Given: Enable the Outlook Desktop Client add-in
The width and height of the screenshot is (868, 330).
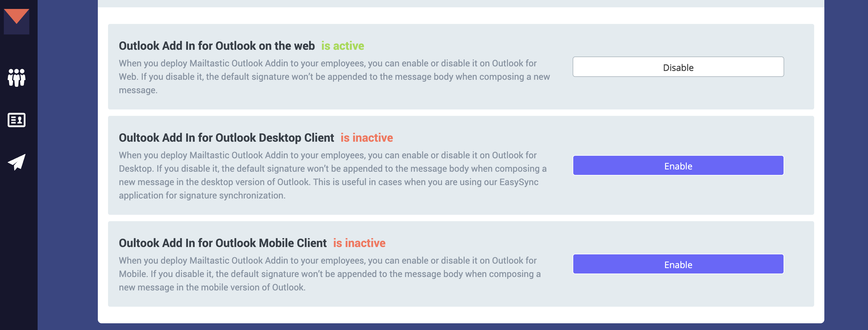Looking at the screenshot, I should (x=678, y=166).
